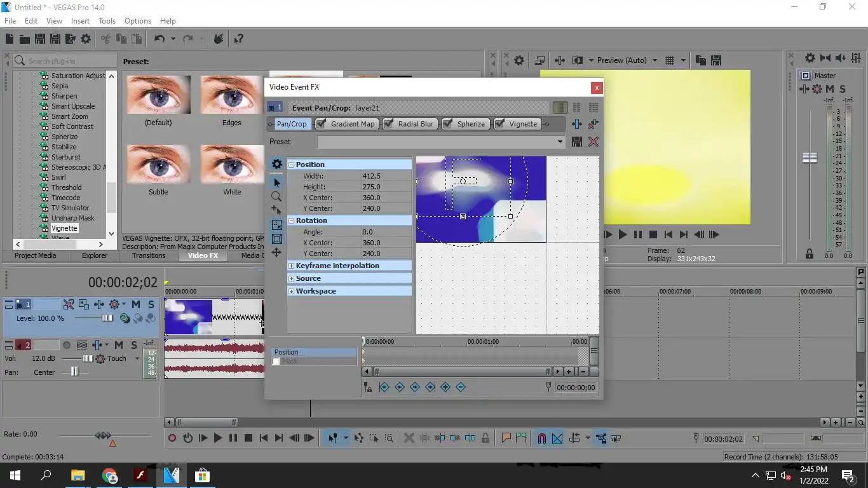Select the Edges vignette preset thumbnail
This screenshot has height=488, width=868.
coord(232,95)
